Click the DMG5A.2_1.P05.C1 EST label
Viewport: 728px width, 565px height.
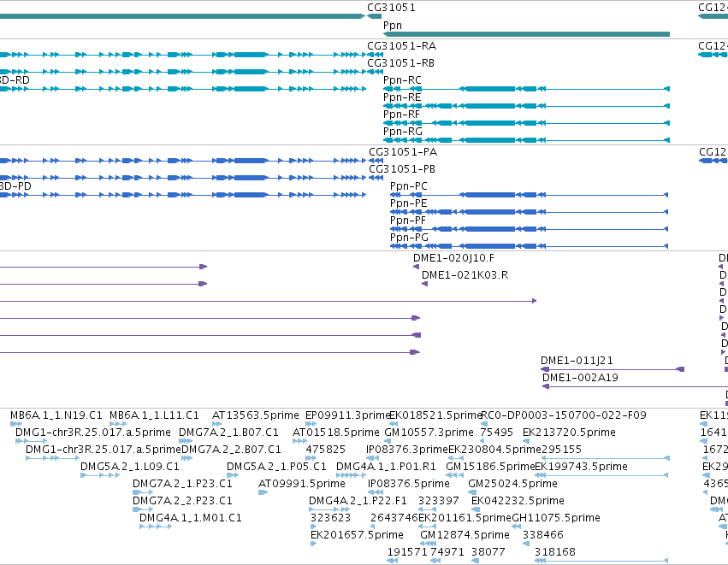point(276,467)
